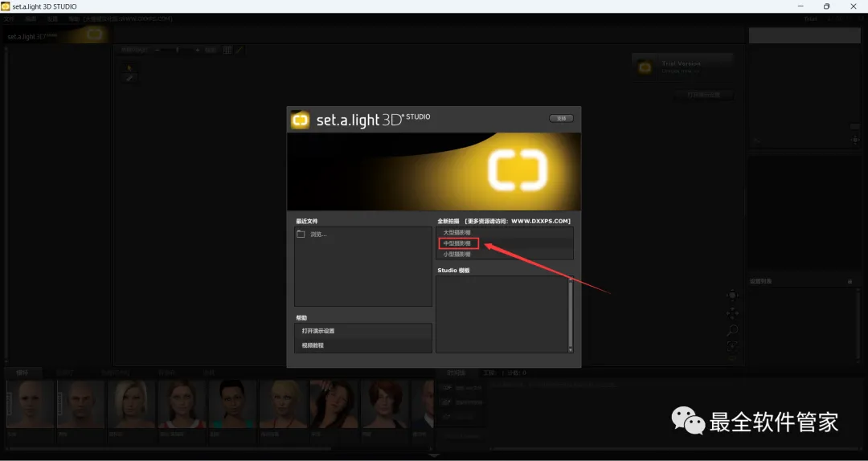Image resolution: width=868 pixels, height=461 pixels.
Task: Toggle the grid icon in the viewport toolbar
Action: (x=227, y=51)
